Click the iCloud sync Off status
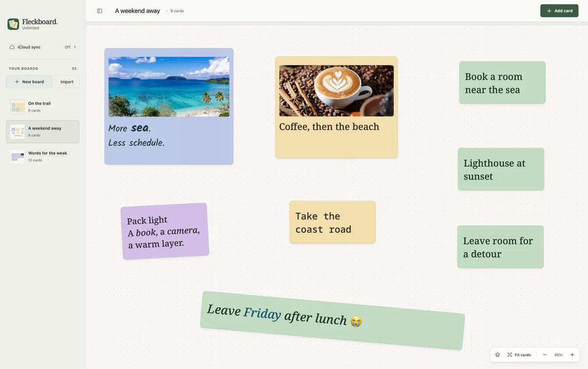This screenshot has height=369, width=588. pos(68,47)
